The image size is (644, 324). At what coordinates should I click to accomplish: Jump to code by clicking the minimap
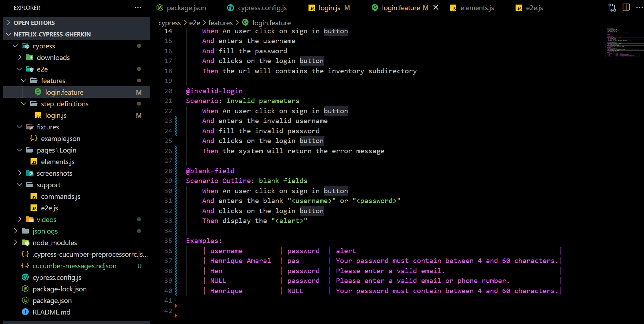coord(623,42)
